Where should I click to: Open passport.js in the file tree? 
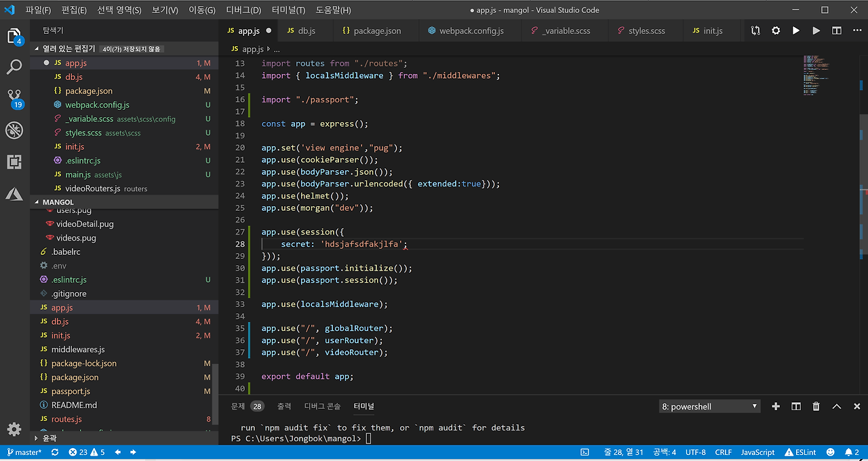tap(71, 391)
